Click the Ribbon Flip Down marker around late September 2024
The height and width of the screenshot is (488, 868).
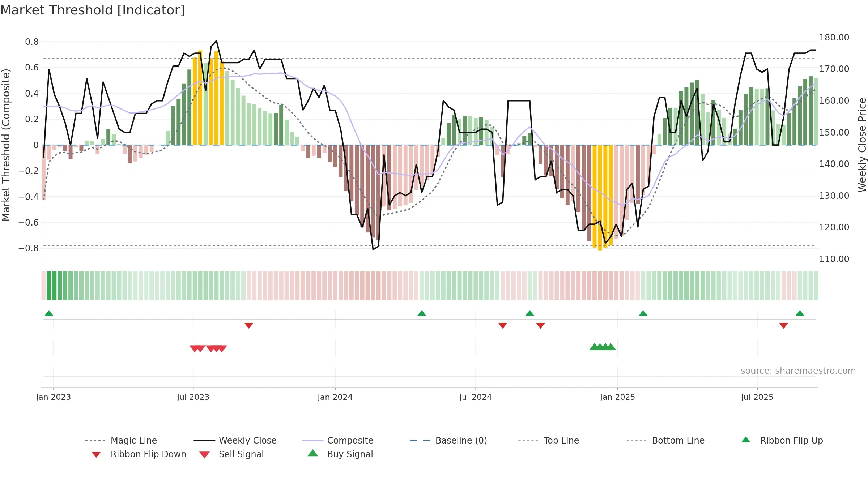(x=541, y=326)
